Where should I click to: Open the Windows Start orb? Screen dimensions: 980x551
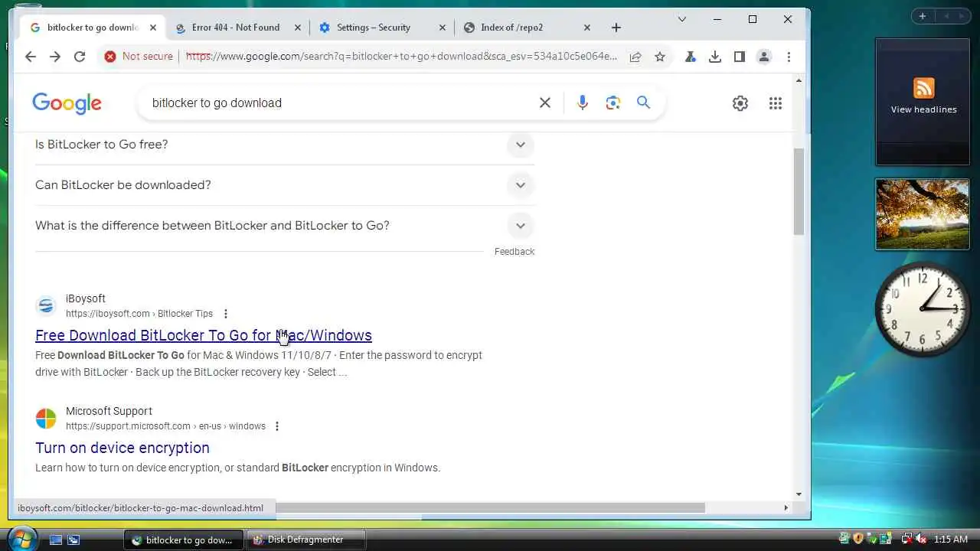[21, 539]
